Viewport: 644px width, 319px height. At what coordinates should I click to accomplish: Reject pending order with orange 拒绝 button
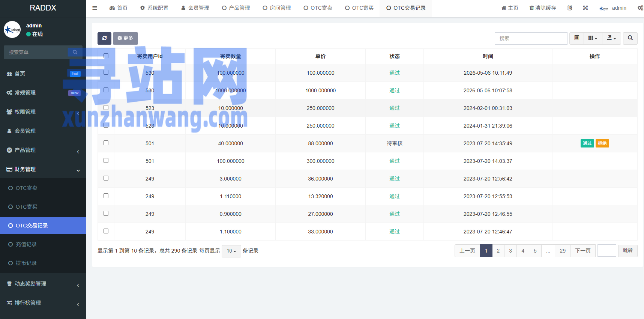tap(602, 143)
